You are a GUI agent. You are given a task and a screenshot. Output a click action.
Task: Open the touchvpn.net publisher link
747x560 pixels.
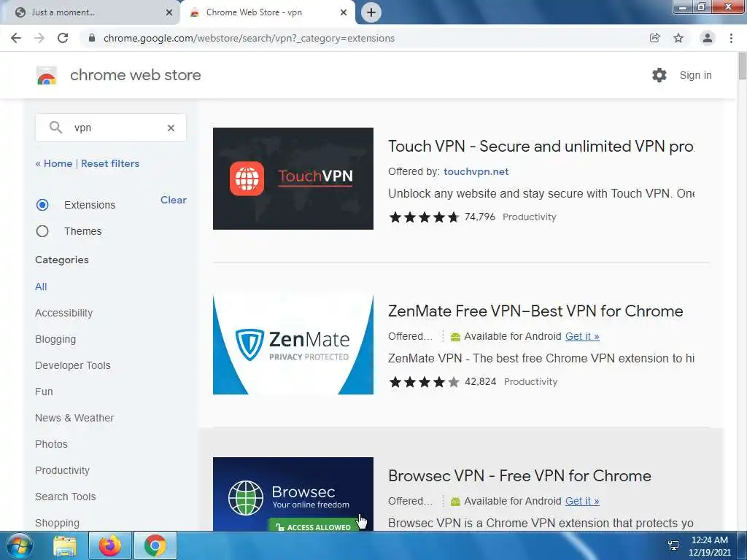coord(476,171)
